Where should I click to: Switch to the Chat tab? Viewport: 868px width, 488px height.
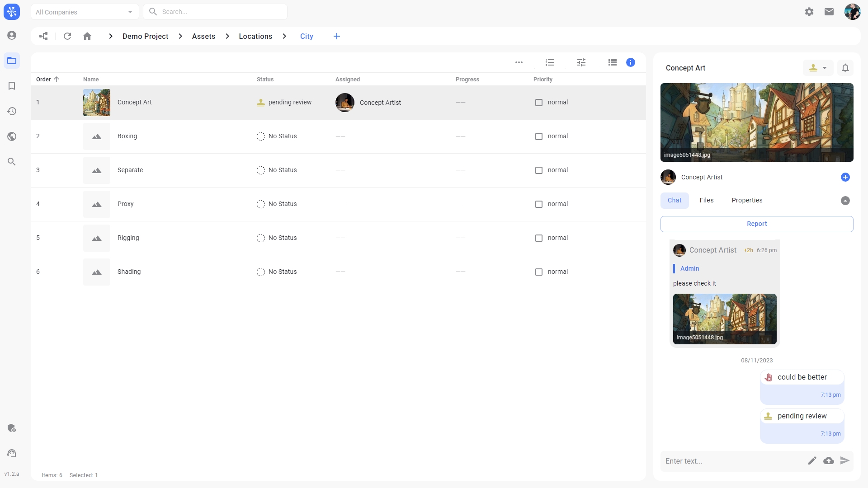pos(675,200)
